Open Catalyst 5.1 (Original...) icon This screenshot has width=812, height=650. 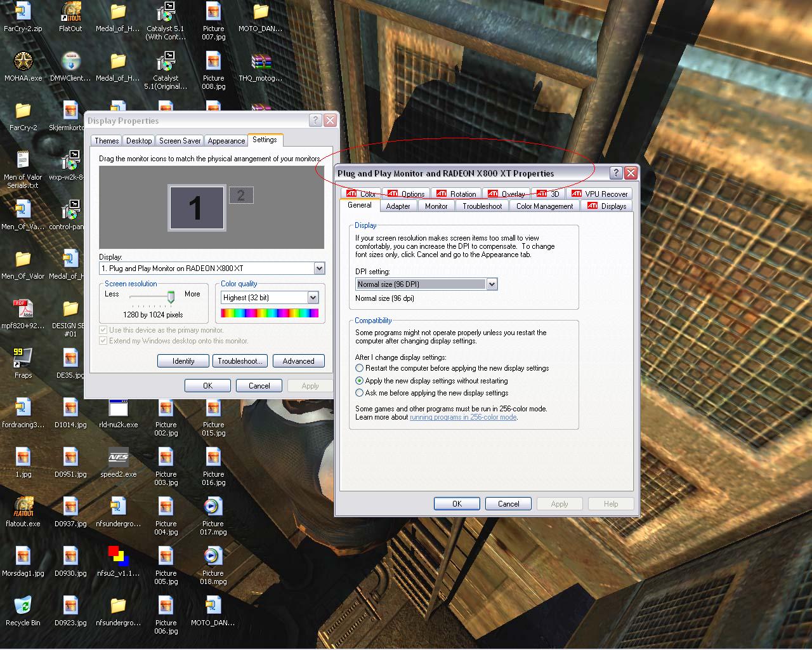coord(166,71)
